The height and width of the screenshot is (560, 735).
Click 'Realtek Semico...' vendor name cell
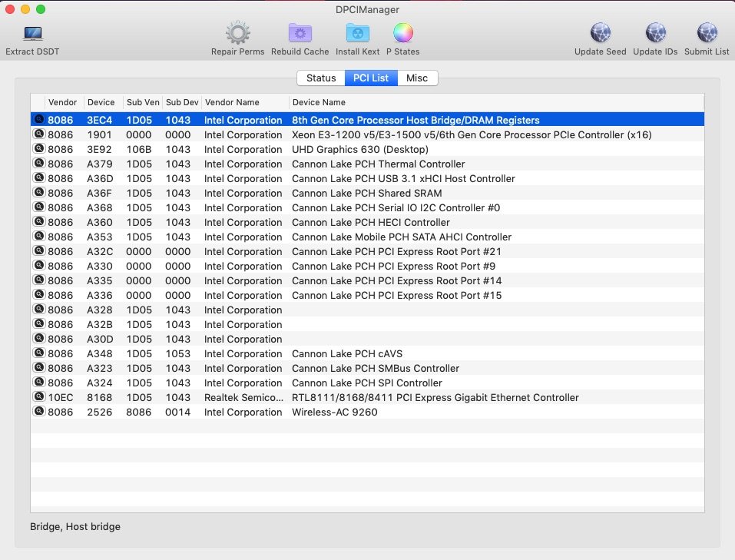pyautogui.click(x=243, y=397)
